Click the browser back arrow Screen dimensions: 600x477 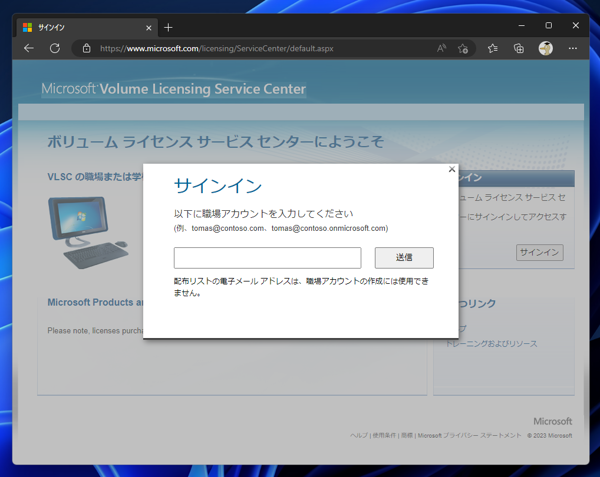point(29,48)
